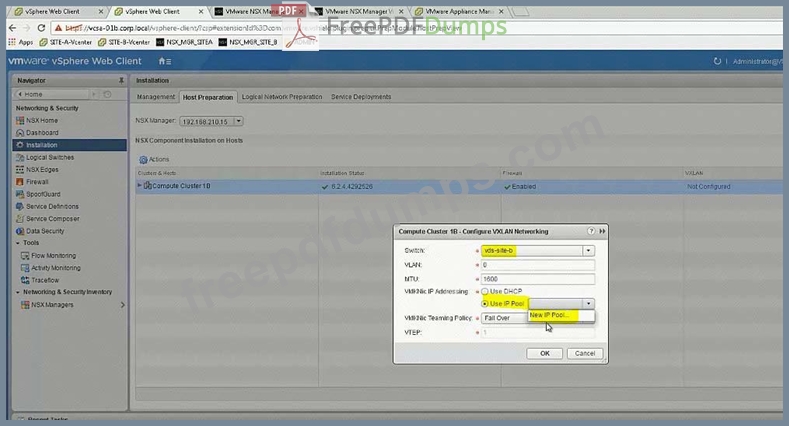Open SITE-B-Vcenter bookmark

tap(124, 42)
